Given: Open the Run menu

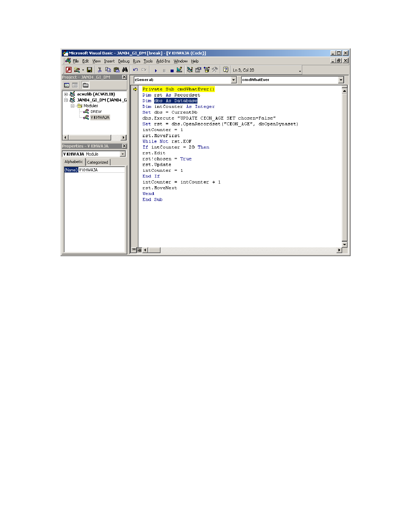Looking at the screenshot, I should pos(136,61).
